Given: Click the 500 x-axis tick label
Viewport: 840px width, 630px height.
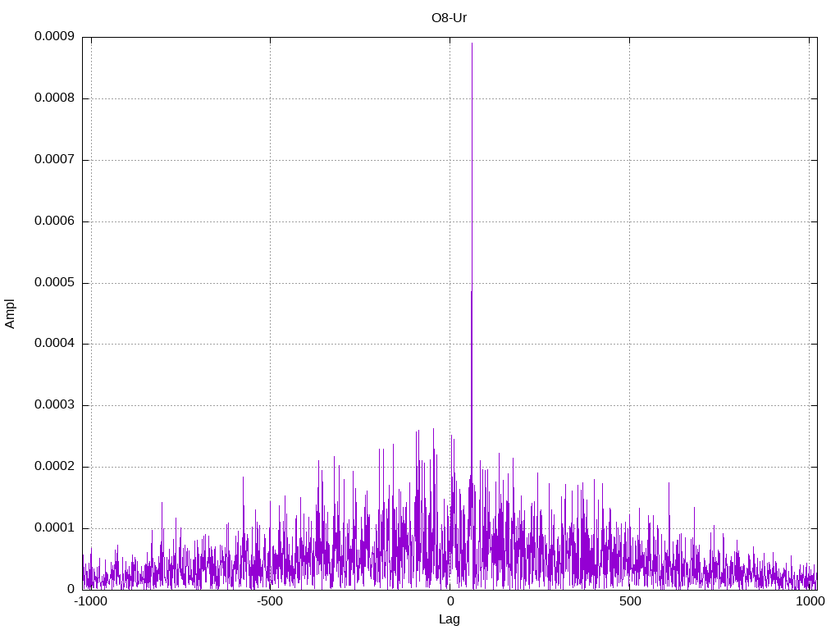Looking at the screenshot, I should tap(630, 601).
